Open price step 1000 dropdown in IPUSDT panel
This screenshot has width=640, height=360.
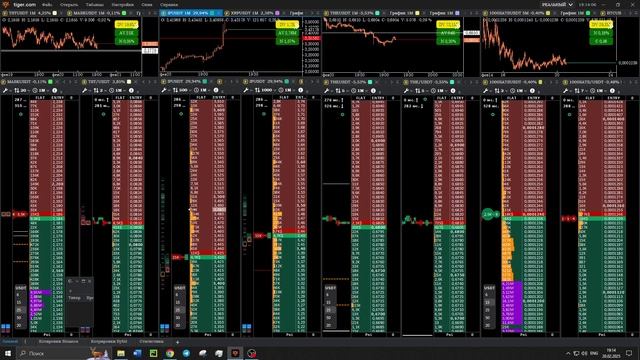click(264, 90)
